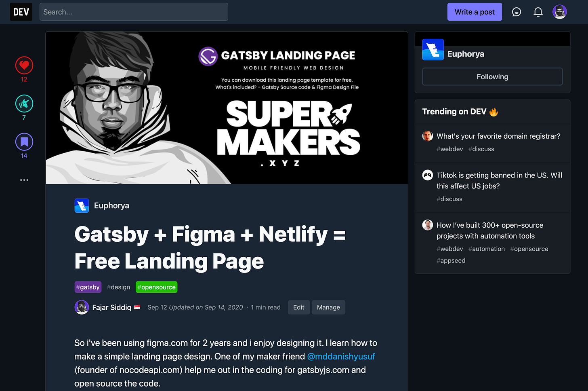Open the Connect chat messages icon
The image size is (588, 391).
point(516,12)
